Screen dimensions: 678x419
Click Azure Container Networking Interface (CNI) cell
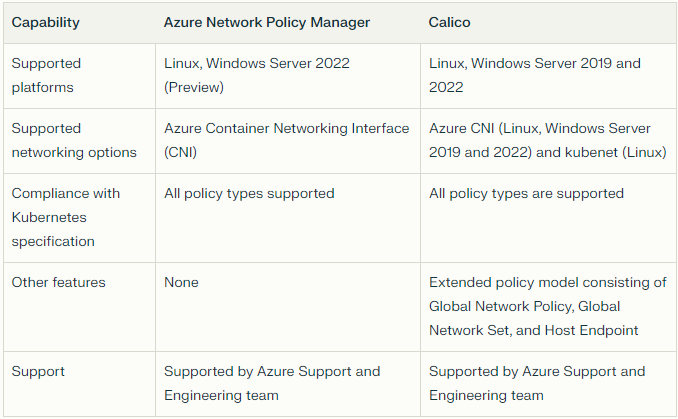tap(286, 141)
